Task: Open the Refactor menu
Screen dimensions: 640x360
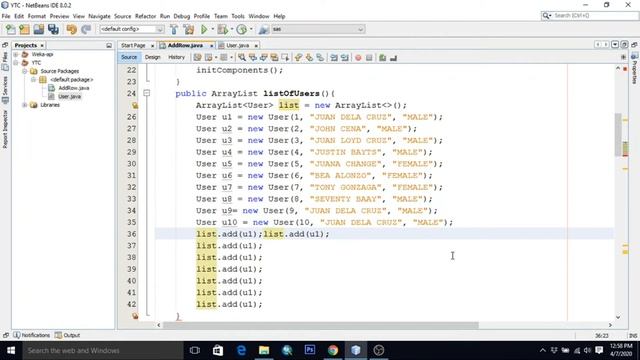Action: 145,16
